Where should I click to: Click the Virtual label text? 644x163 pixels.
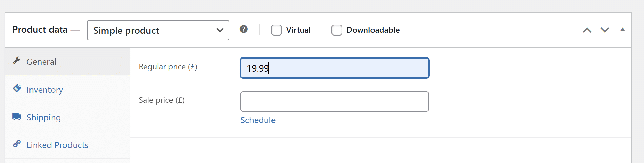(x=298, y=30)
